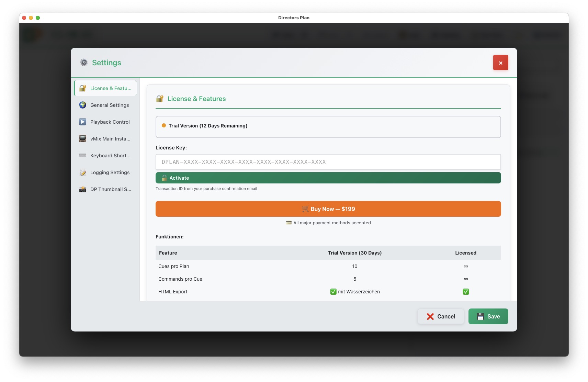
Task: Click the Activate button
Action: pyautogui.click(x=328, y=178)
